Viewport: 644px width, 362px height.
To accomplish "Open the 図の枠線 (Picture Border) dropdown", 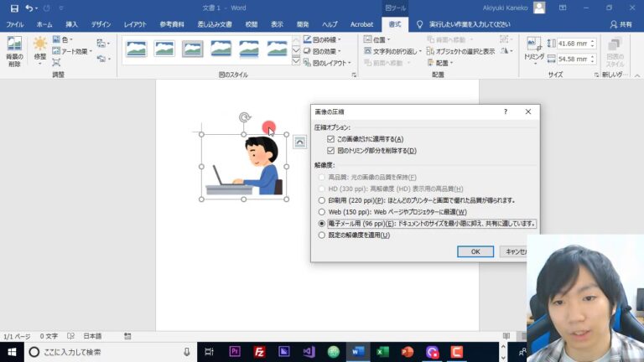I will click(322, 39).
